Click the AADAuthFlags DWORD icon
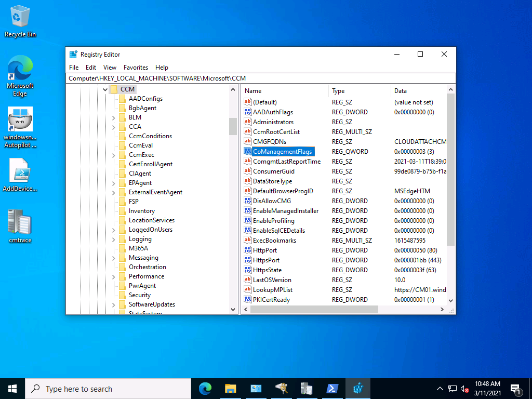Image resolution: width=532 pixels, height=399 pixels. pos(248,112)
